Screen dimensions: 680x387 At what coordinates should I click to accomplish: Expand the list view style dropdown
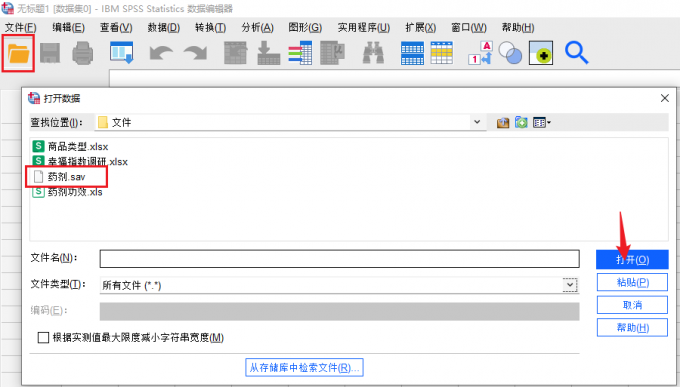tap(542, 123)
